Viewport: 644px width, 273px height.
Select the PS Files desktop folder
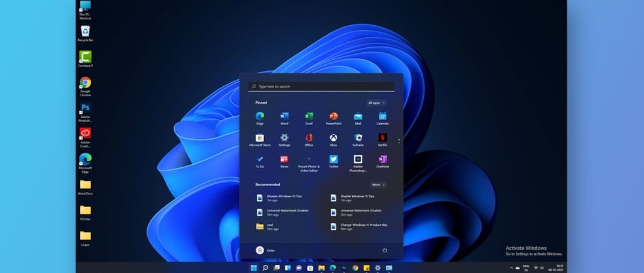pyautogui.click(x=85, y=213)
